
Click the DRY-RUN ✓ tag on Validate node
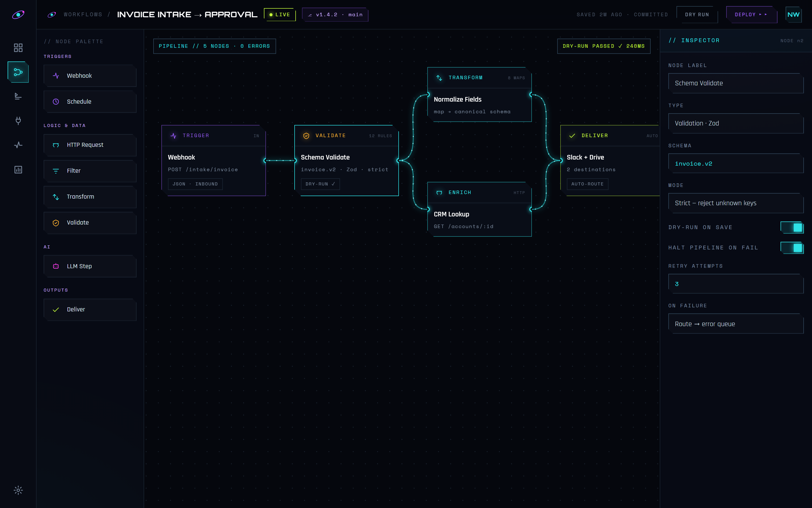coord(320,184)
